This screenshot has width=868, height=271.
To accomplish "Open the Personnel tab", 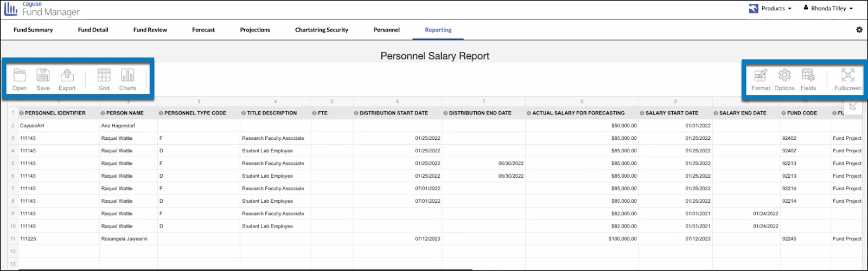I will tap(386, 30).
